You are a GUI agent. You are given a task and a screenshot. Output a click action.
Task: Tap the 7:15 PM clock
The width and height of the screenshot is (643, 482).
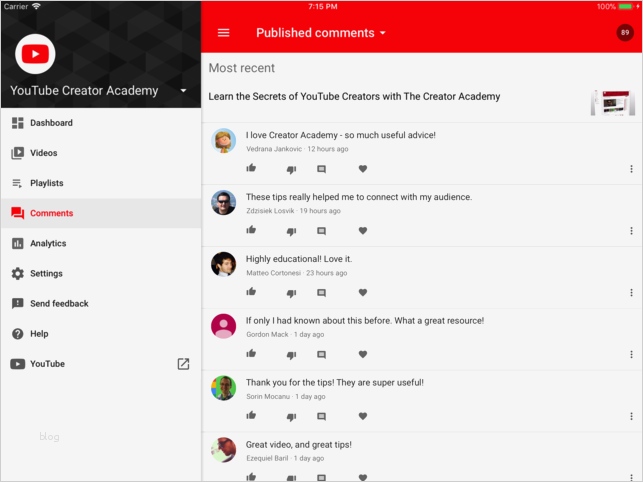point(323,6)
